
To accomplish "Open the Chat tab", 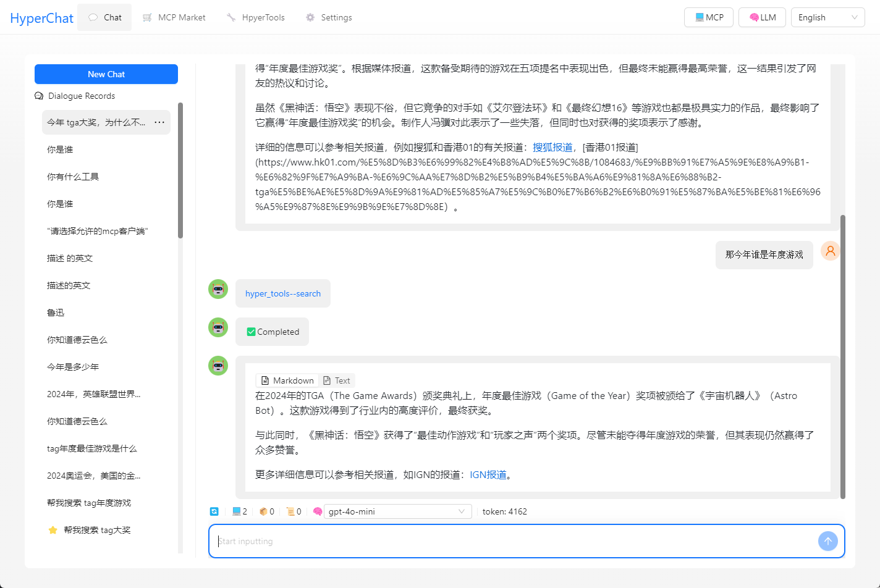I will [x=104, y=17].
